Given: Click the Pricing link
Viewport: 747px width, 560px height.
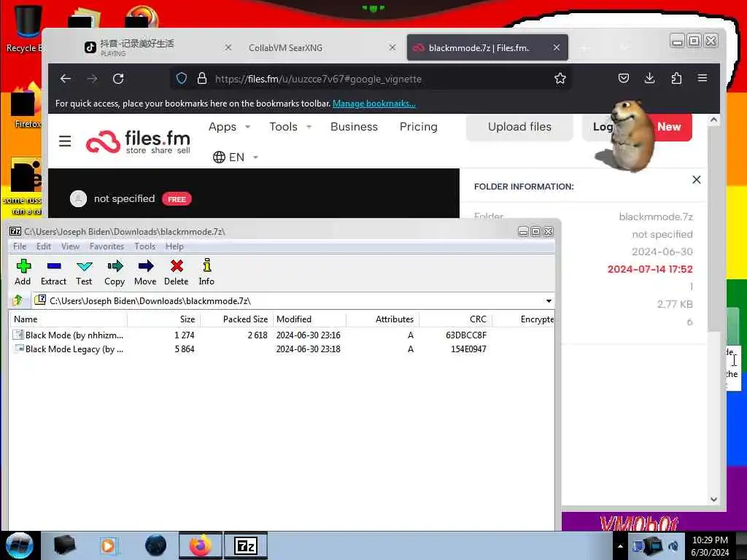Looking at the screenshot, I should coord(418,127).
